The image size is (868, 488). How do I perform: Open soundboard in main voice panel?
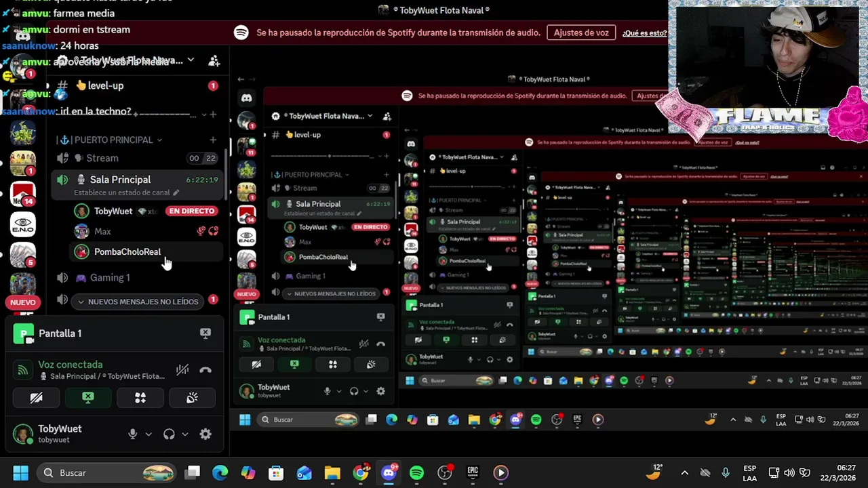(x=192, y=398)
